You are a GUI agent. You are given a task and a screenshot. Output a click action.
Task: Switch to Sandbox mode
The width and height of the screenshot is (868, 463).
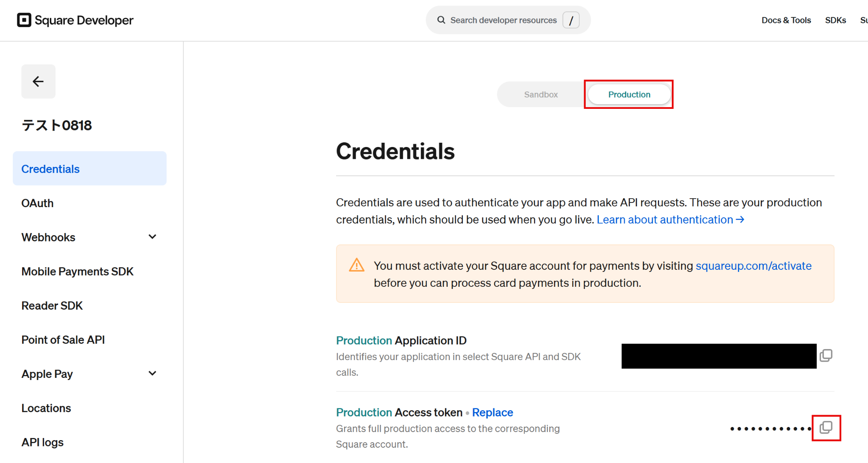click(541, 94)
